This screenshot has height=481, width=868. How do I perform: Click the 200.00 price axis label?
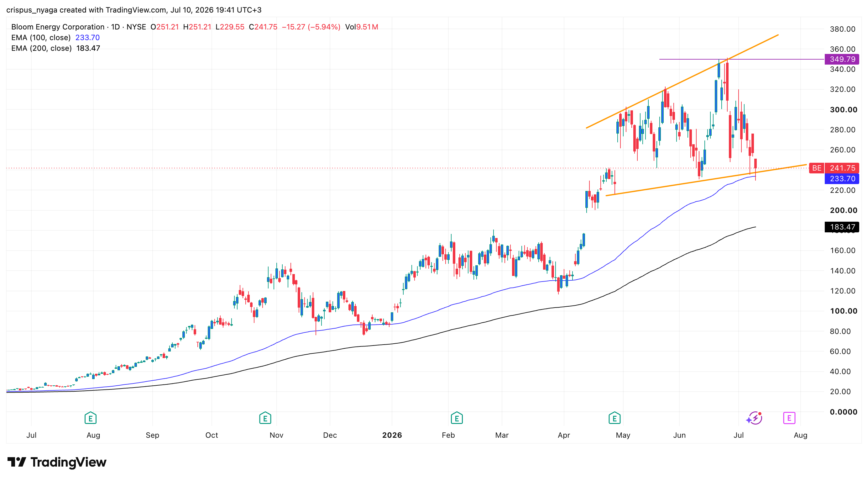pyautogui.click(x=843, y=210)
